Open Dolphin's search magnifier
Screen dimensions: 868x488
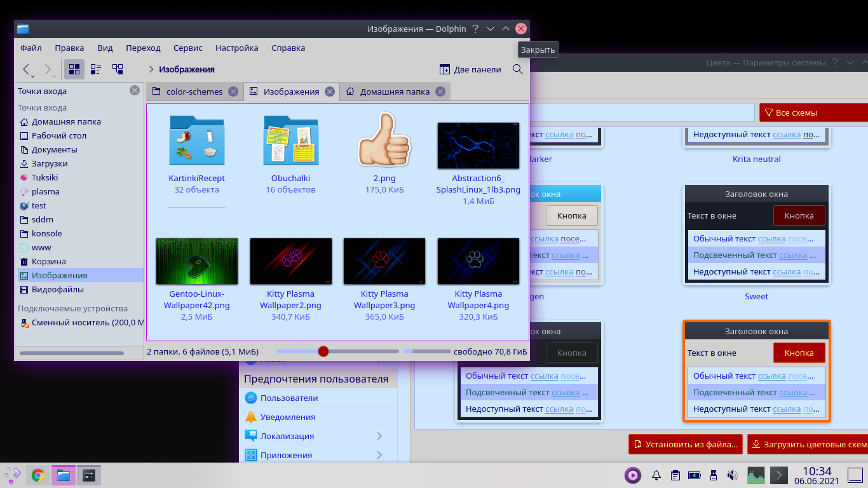point(518,69)
